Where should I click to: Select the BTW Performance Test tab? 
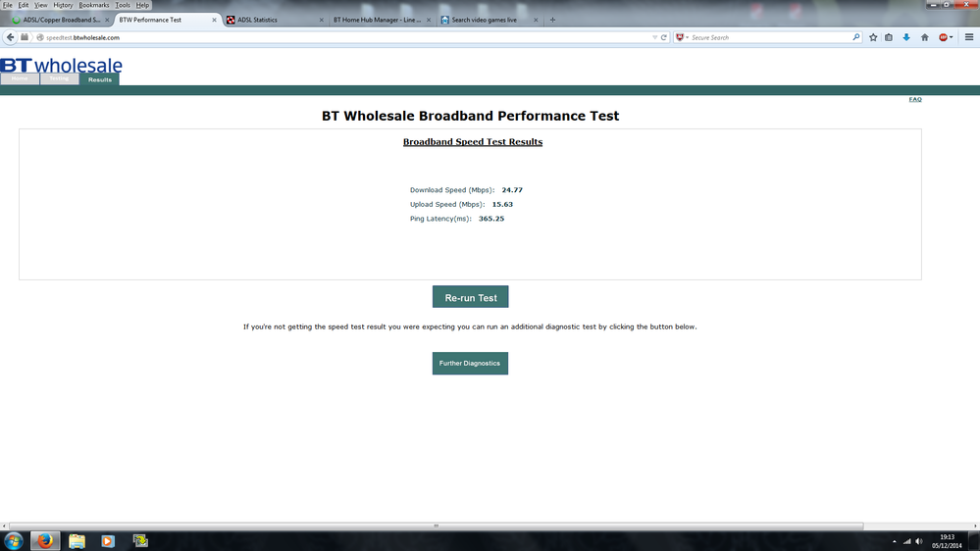pyautogui.click(x=167, y=20)
